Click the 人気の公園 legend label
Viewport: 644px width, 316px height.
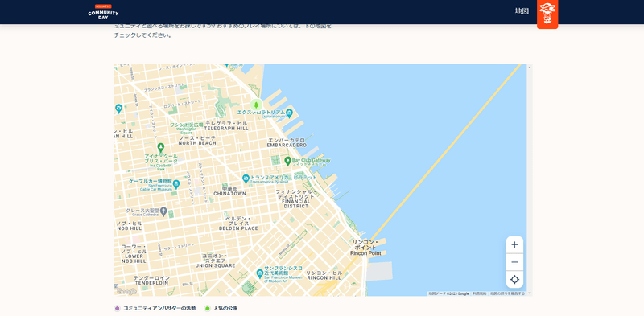coord(225,308)
